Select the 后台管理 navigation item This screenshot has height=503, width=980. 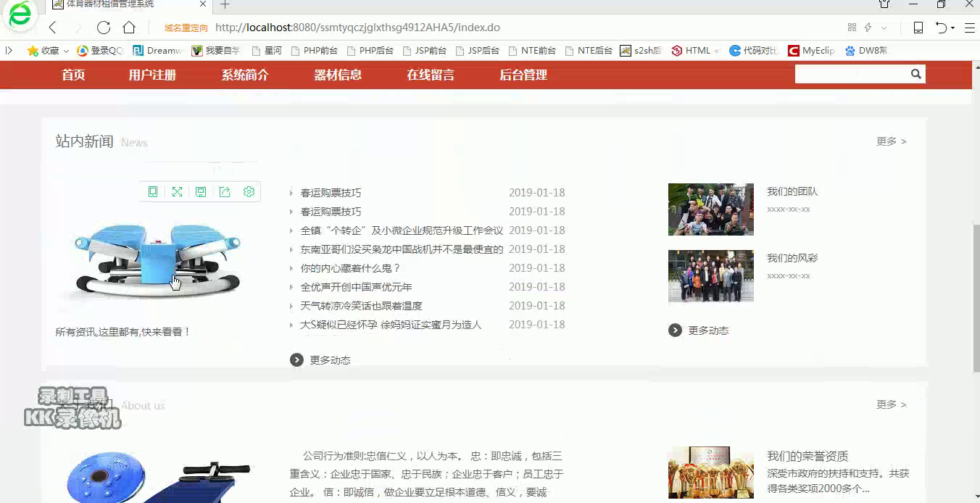point(523,75)
